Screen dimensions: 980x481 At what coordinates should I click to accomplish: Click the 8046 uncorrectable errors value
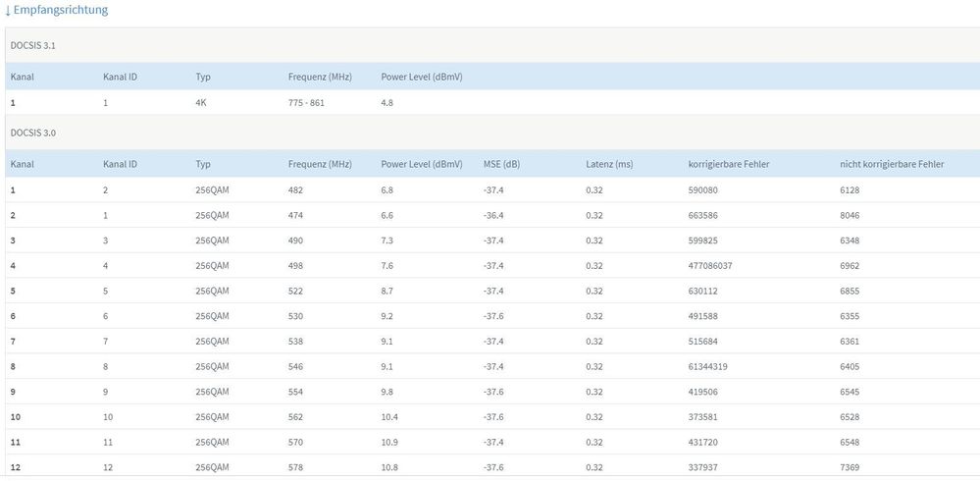pos(850,215)
